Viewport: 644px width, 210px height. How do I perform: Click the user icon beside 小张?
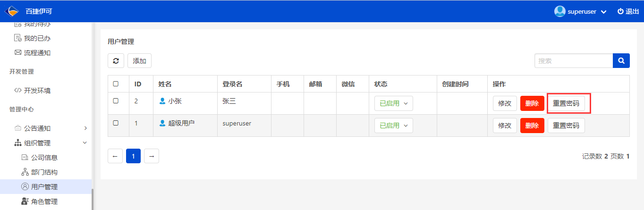tap(162, 101)
